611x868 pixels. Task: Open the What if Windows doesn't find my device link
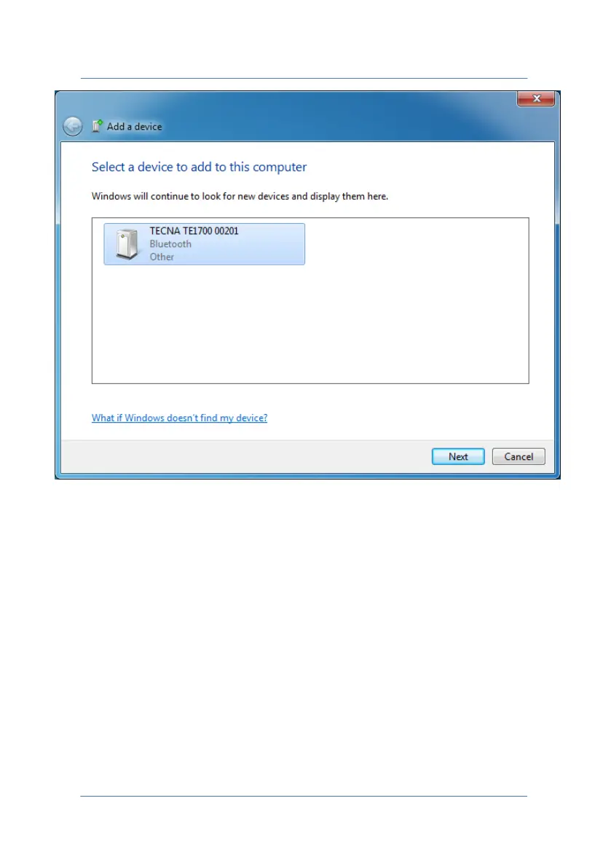pos(179,418)
